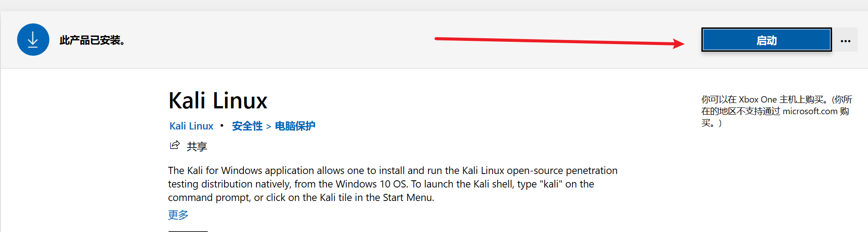Expand the description with 更多

click(x=178, y=214)
